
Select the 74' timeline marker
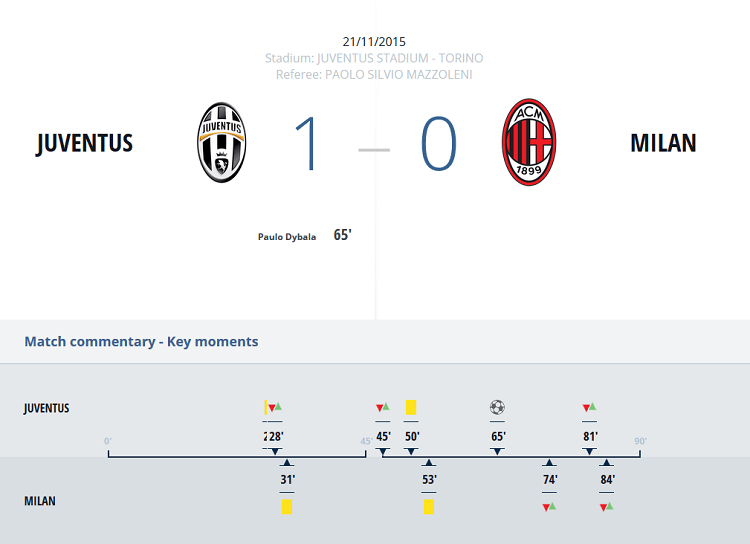550,479
